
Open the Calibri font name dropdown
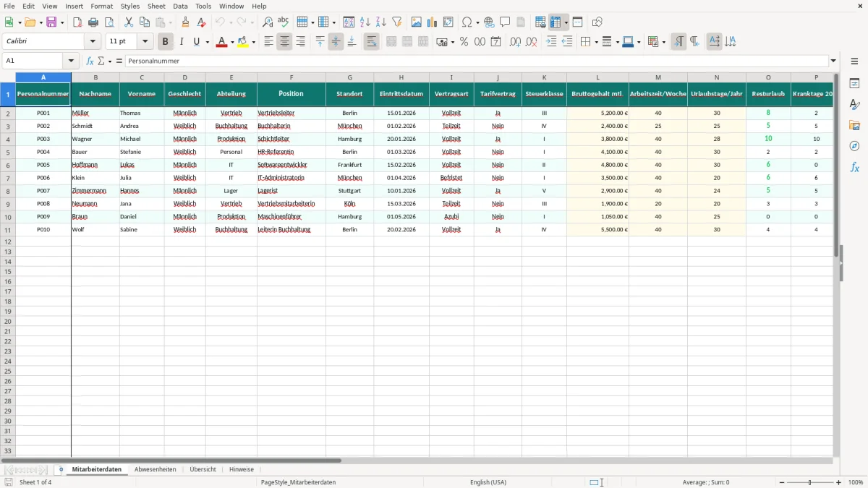93,42
